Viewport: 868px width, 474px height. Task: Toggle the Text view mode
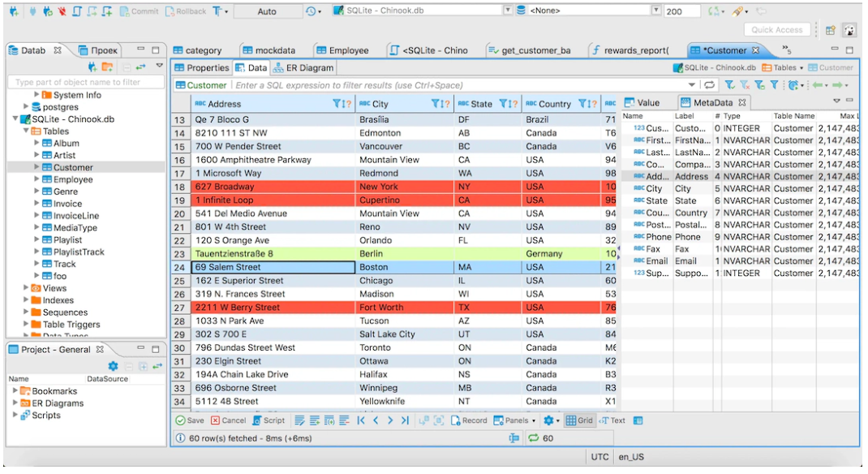(x=612, y=421)
